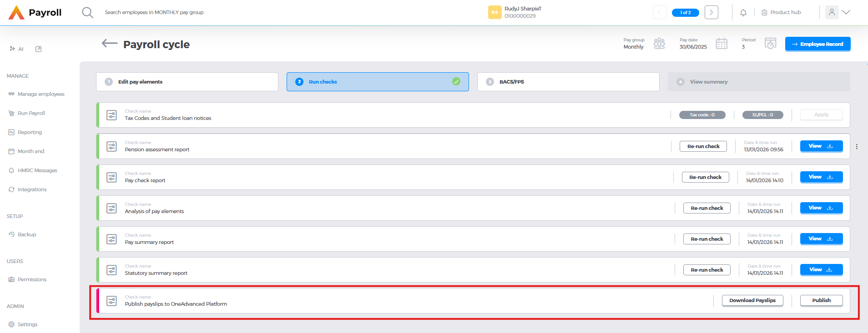Click the search magnifier icon

pos(87,12)
